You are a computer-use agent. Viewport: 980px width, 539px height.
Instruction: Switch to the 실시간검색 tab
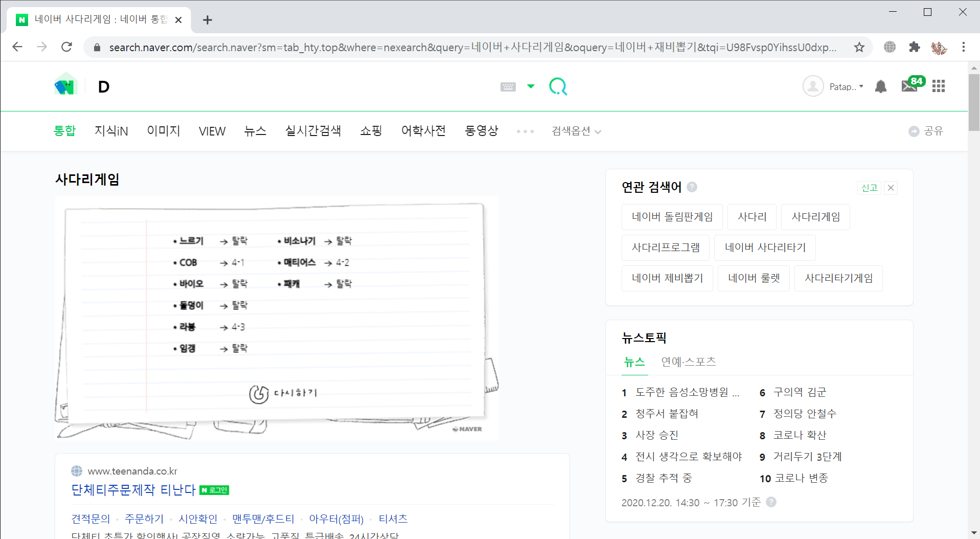click(x=313, y=131)
